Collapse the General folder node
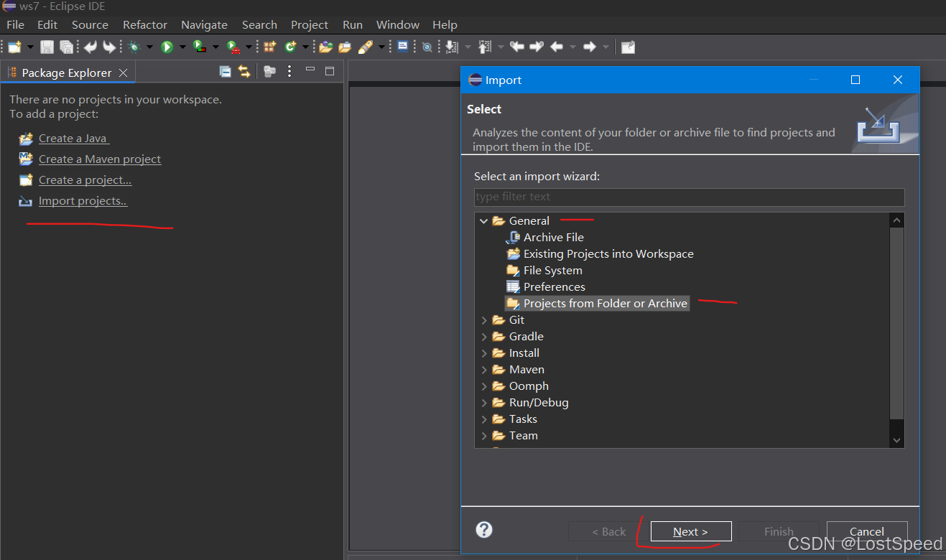This screenshot has height=560, width=946. (x=484, y=221)
